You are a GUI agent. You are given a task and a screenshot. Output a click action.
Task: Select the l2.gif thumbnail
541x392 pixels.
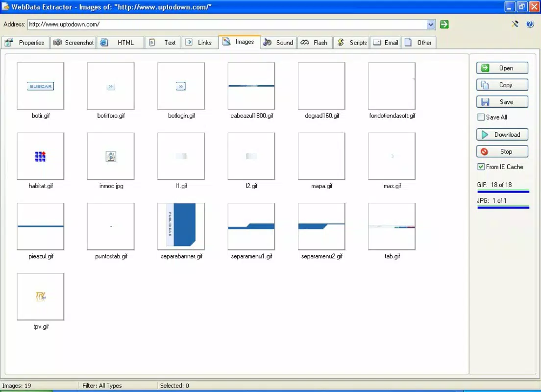point(251,156)
